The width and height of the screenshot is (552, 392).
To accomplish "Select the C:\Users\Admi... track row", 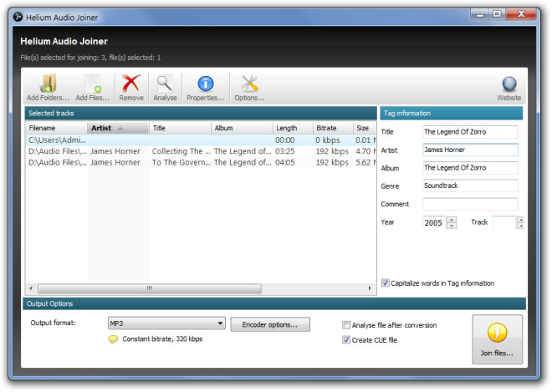I will click(x=201, y=140).
